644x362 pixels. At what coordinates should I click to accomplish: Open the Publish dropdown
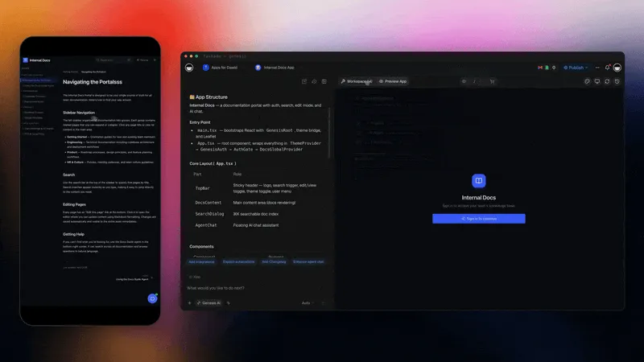pyautogui.click(x=576, y=68)
